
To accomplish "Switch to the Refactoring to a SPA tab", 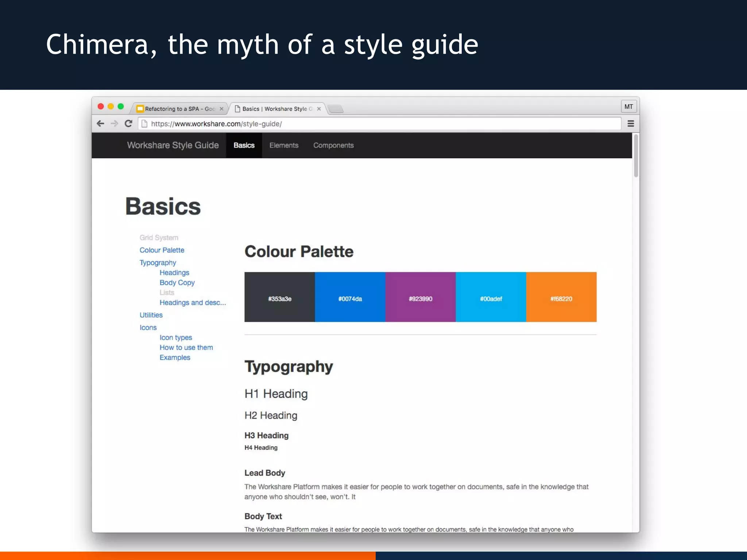I will click(179, 109).
